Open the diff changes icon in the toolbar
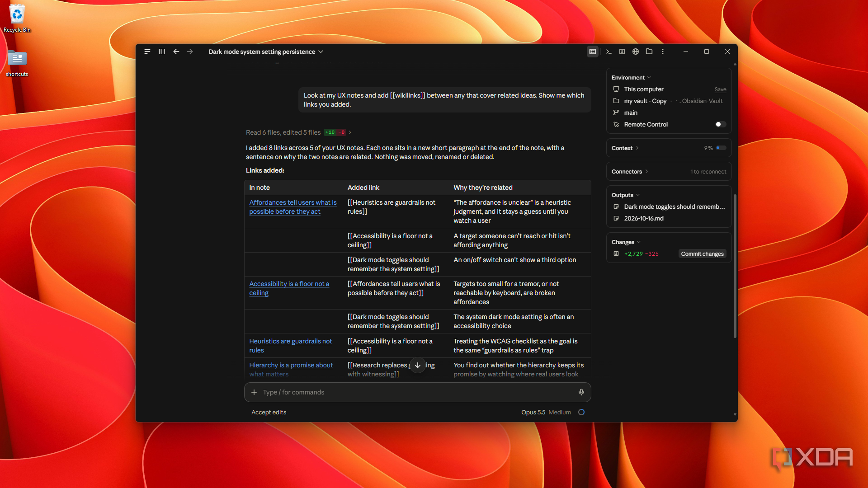 click(x=622, y=52)
